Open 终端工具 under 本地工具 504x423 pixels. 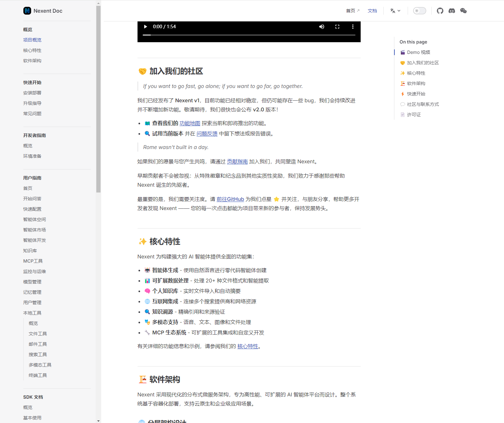point(38,375)
